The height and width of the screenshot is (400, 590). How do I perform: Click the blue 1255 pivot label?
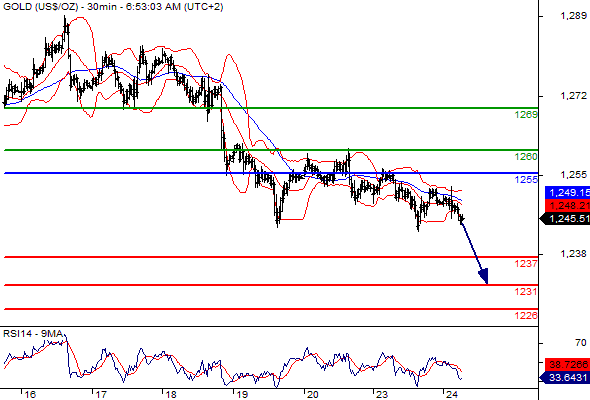click(x=526, y=179)
